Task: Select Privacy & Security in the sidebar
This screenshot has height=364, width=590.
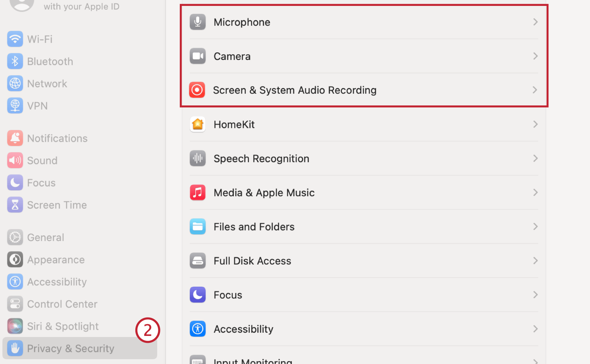Action: [70, 348]
